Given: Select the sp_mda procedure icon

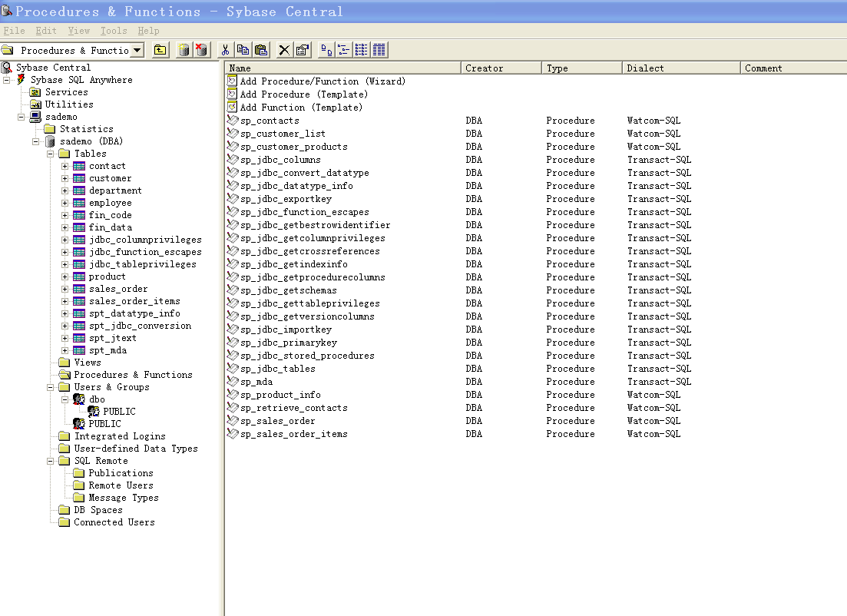Looking at the screenshot, I should (233, 382).
